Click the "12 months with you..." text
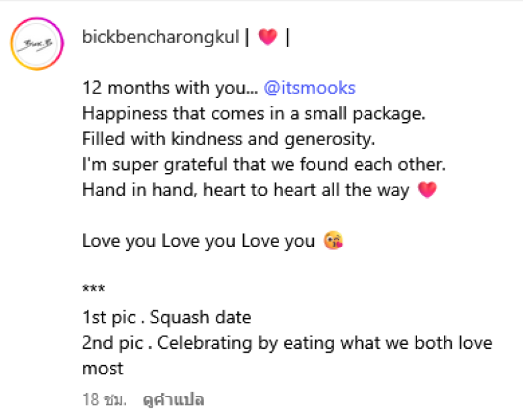 point(170,88)
